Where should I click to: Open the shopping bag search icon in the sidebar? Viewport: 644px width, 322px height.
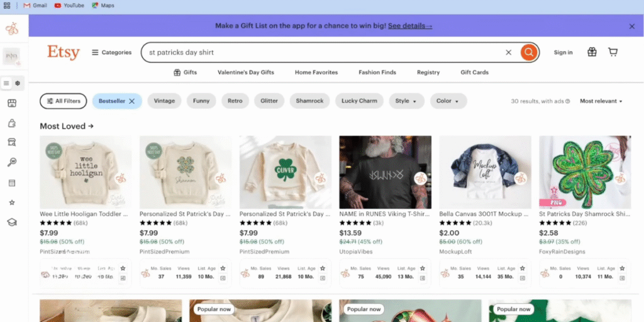coord(12,123)
